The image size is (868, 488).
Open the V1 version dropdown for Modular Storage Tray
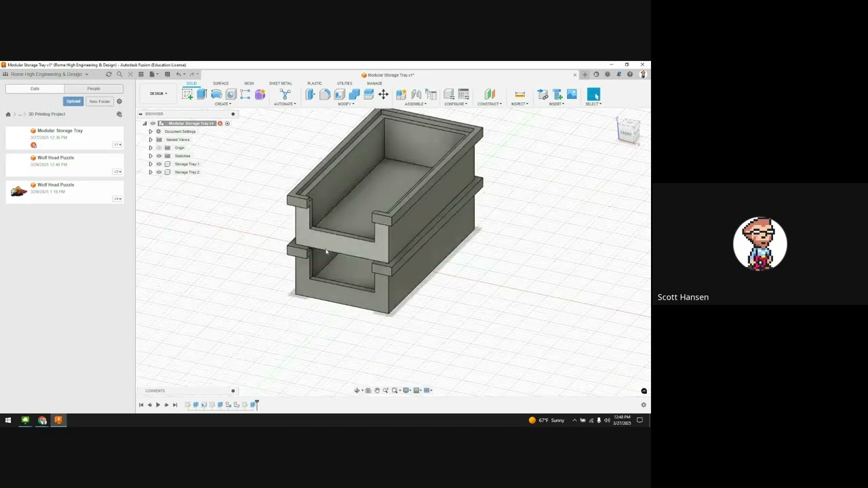(117, 144)
